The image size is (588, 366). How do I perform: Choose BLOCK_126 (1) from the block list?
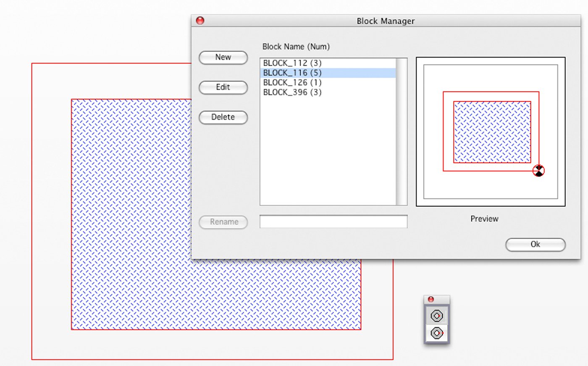292,82
